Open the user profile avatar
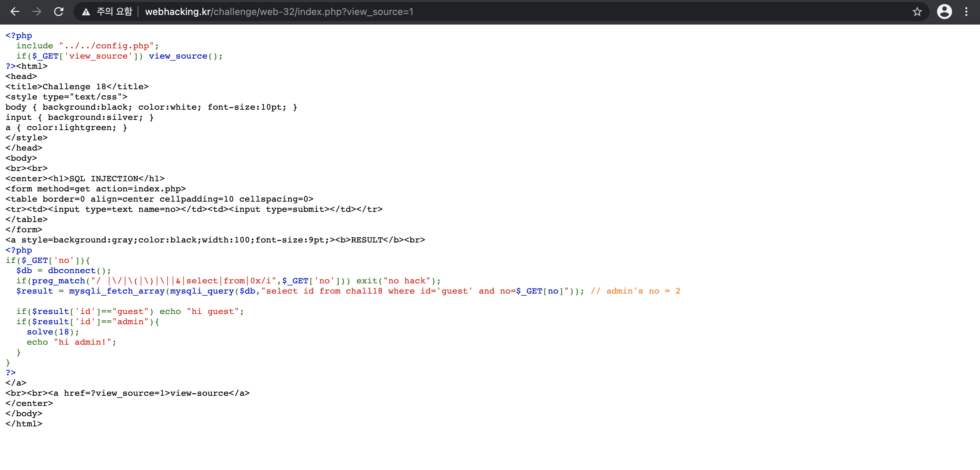The height and width of the screenshot is (470, 980). pos(944,12)
